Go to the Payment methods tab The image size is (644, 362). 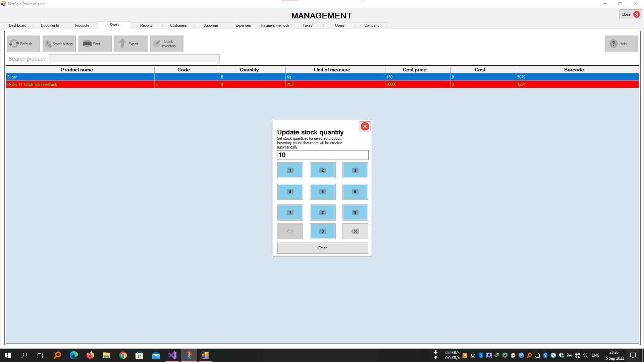click(275, 25)
